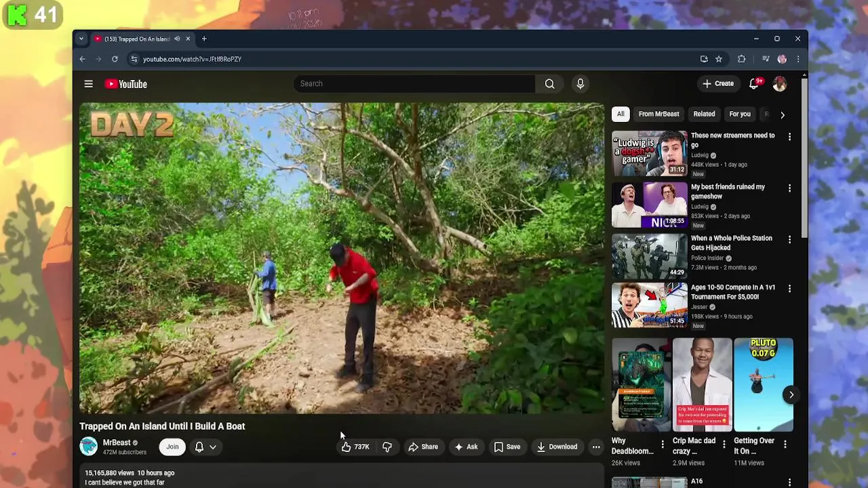This screenshot has width=868, height=488.
Task: Open the Police Insider video thumbnail
Action: click(x=650, y=256)
